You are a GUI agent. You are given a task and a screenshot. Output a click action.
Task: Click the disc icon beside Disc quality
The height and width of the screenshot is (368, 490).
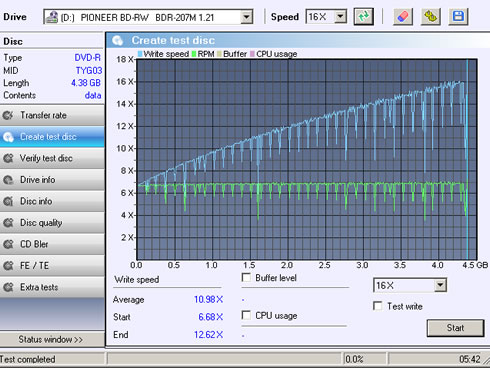[x=8, y=223]
